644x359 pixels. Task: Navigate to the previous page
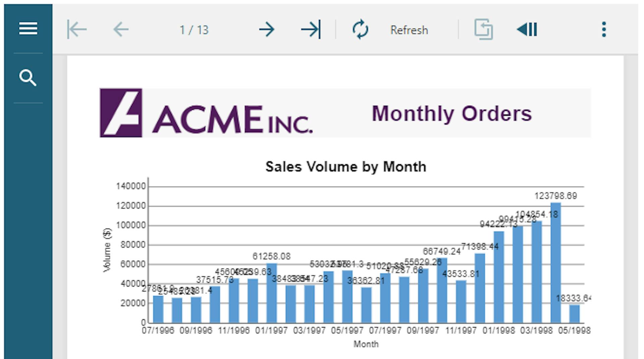point(121,30)
